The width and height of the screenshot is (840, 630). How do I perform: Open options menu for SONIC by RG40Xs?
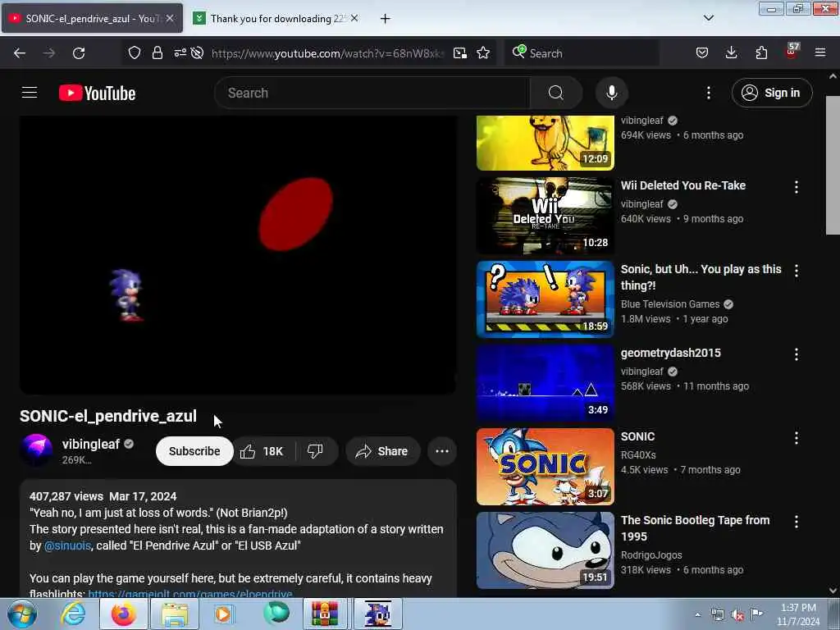pyautogui.click(x=796, y=438)
